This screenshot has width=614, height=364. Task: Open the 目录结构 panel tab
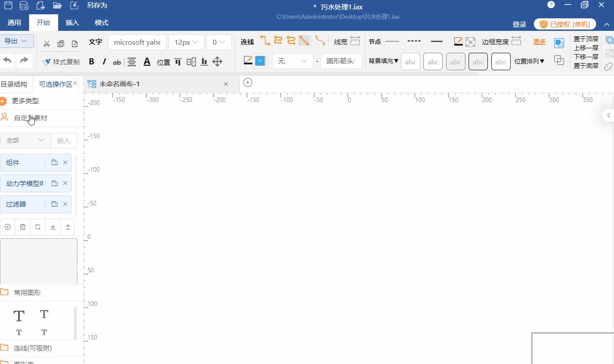(14, 84)
